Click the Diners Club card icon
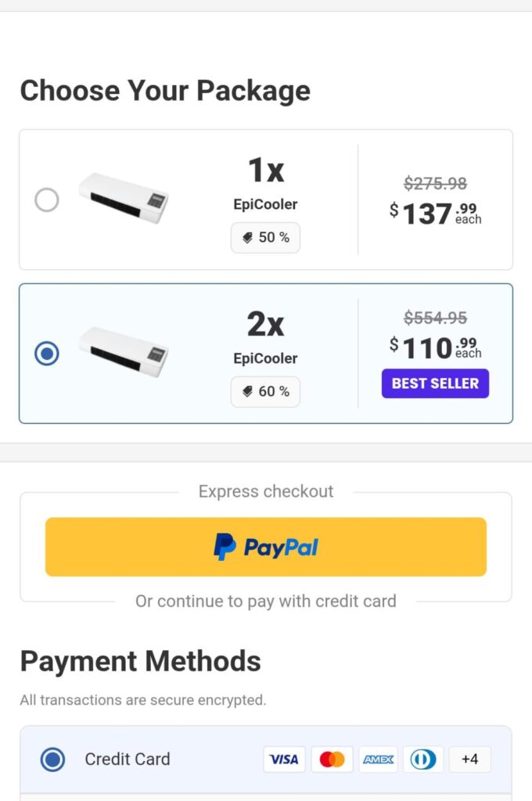 (x=423, y=760)
